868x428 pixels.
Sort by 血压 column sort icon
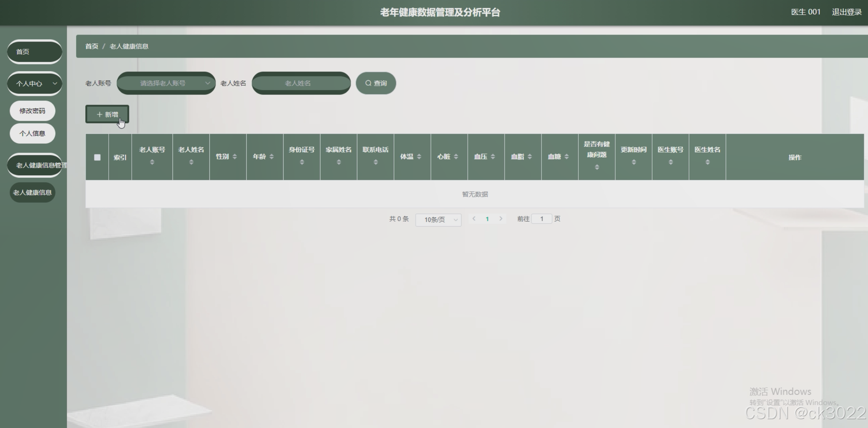(493, 157)
